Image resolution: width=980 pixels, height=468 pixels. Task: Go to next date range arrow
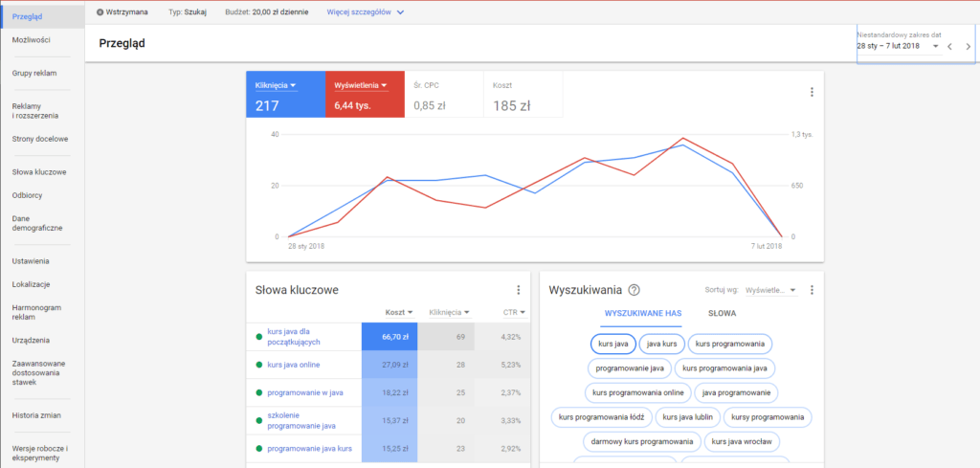coord(969,46)
